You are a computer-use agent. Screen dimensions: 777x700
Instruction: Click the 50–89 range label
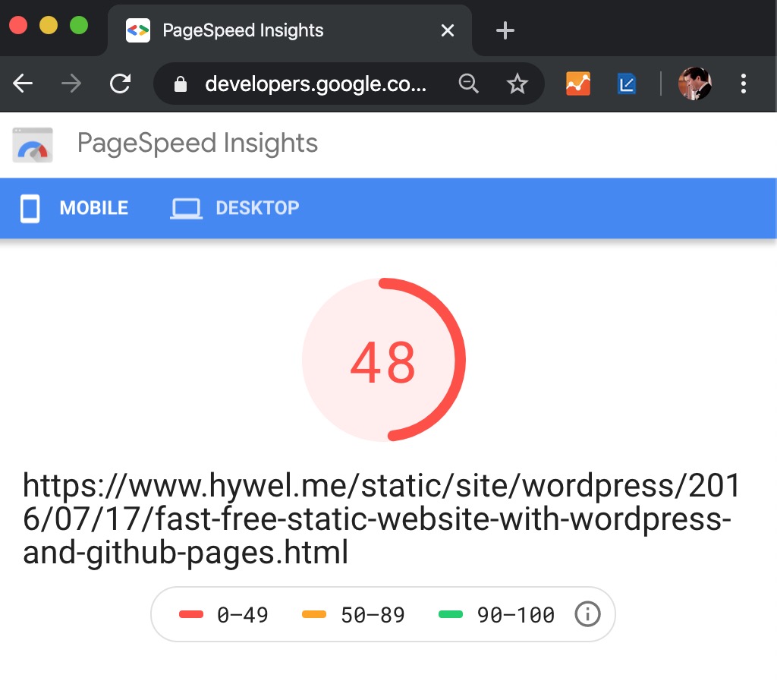point(373,615)
